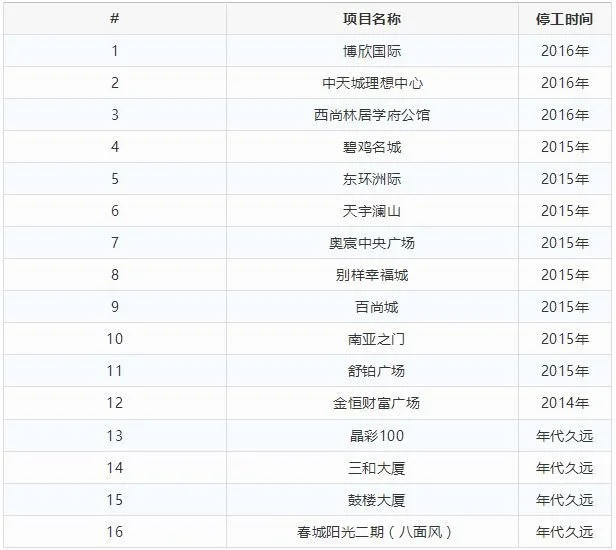Click '2015年' in the 碧鸡名城 row
Screen dimensions: 616x550
click(x=565, y=147)
